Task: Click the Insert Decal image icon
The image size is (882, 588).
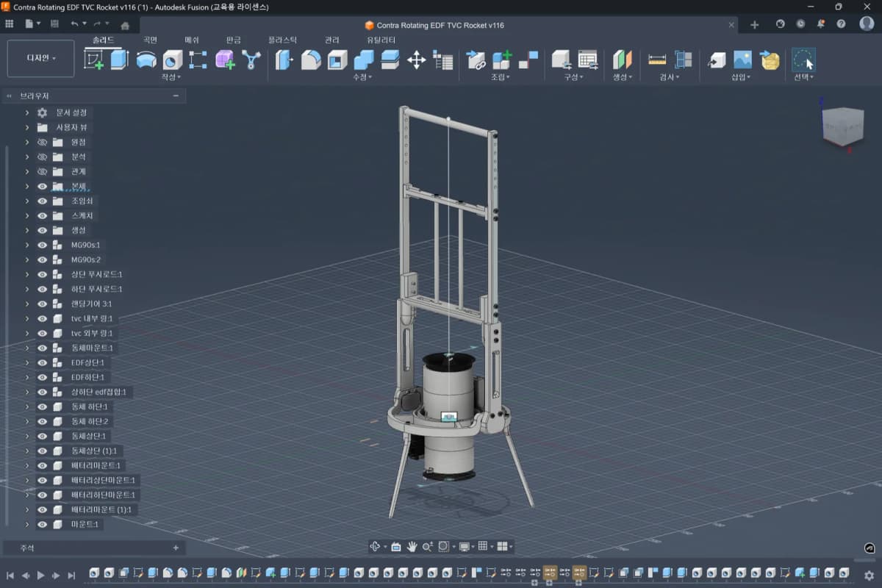Action: pyautogui.click(x=743, y=60)
